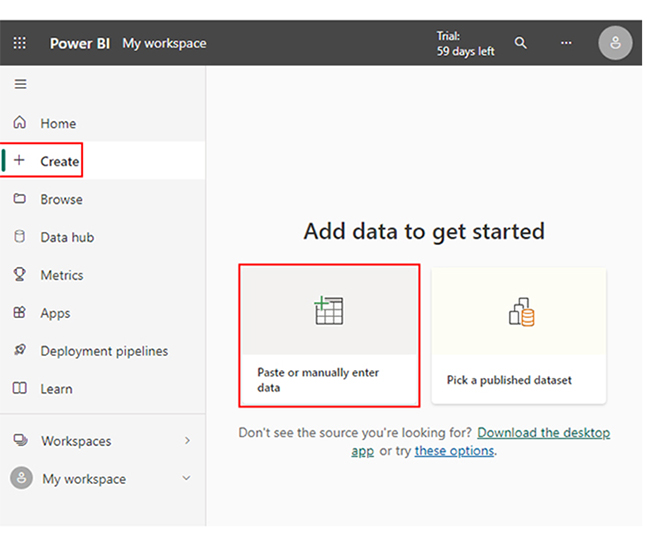
Task: Click the search magnifier icon
Action: point(520,43)
